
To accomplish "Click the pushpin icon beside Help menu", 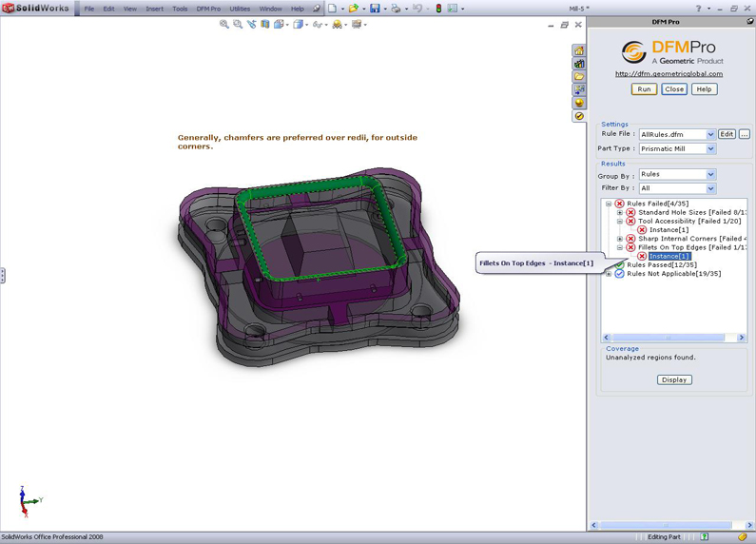I will (x=317, y=9).
